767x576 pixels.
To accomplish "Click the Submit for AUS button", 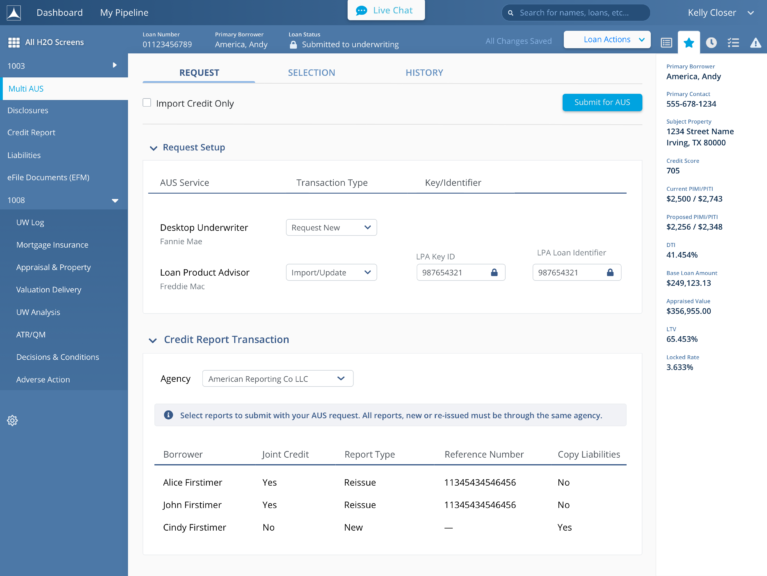I will pos(602,102).
